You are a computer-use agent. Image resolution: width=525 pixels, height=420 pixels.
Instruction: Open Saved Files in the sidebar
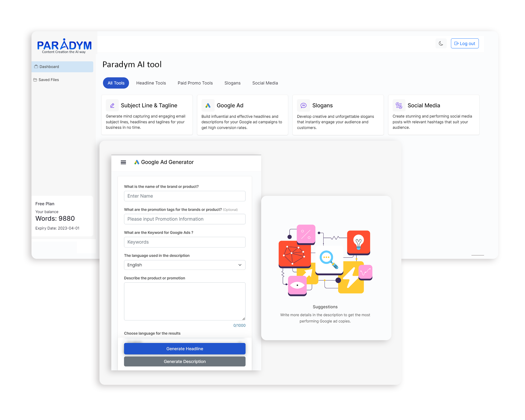click(x=49, y=80)
